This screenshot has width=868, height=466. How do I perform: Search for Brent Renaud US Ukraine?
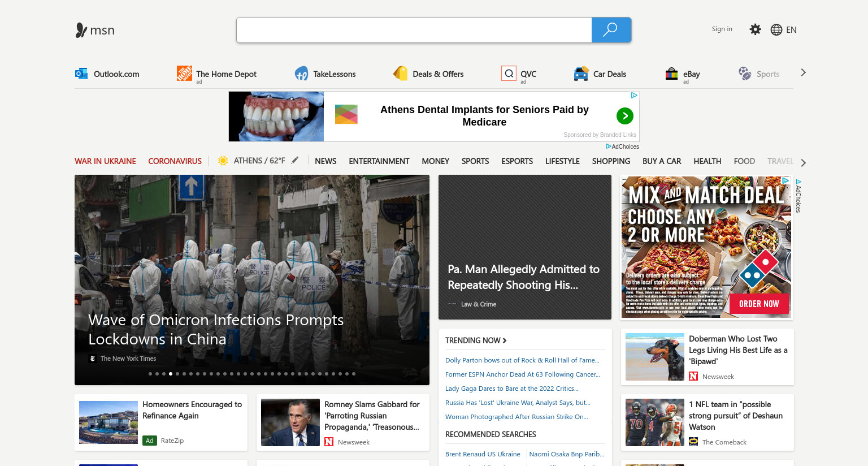483,454
